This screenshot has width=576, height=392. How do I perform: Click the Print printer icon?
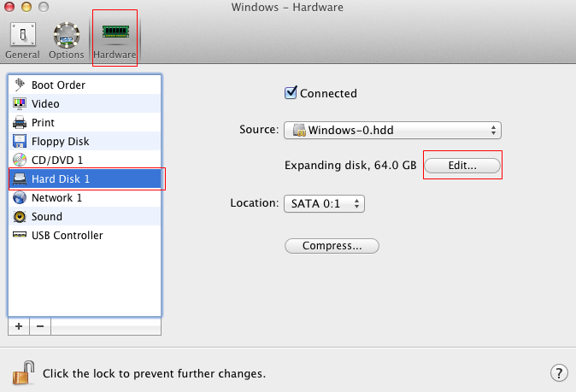click(20, 123)
